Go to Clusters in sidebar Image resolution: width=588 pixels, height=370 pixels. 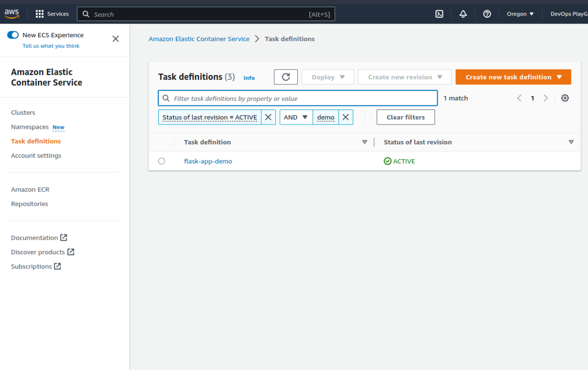pyautogui.click(x=23, y=113)
